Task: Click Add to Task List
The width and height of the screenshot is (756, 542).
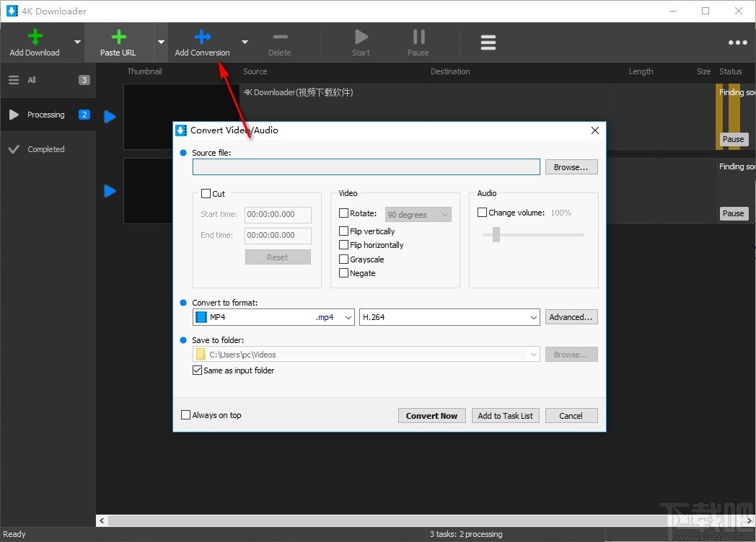Action: point(505,415)
